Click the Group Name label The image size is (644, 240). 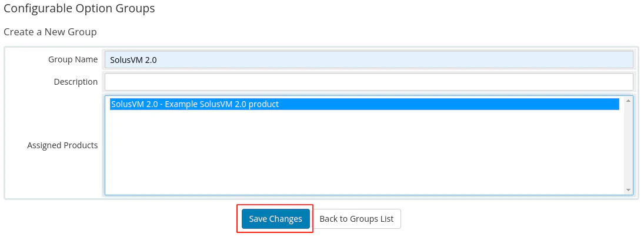tap(73, 59)
